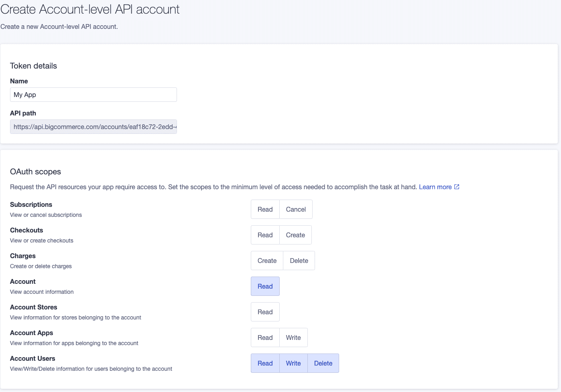Click the Name input containing My App

tap(93, 95)
